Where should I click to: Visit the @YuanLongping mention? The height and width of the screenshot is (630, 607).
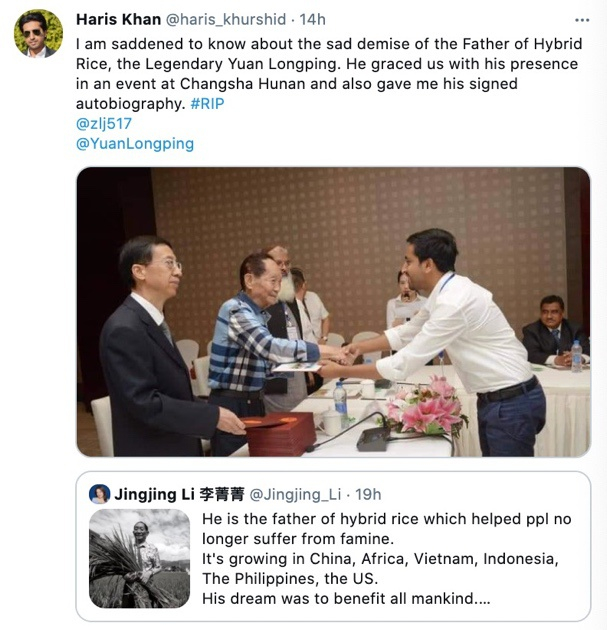[x=135, y=144]
